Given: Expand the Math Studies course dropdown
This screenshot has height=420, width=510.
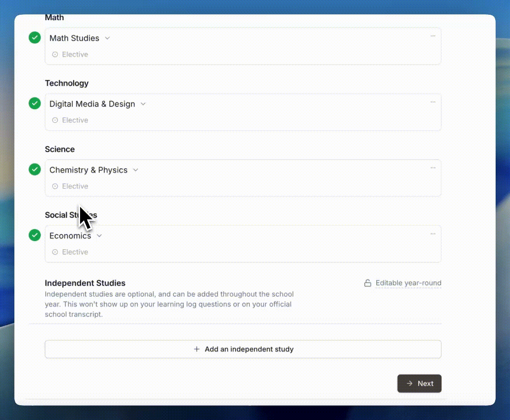Looking at the screenshot, I should coord(108,38).
